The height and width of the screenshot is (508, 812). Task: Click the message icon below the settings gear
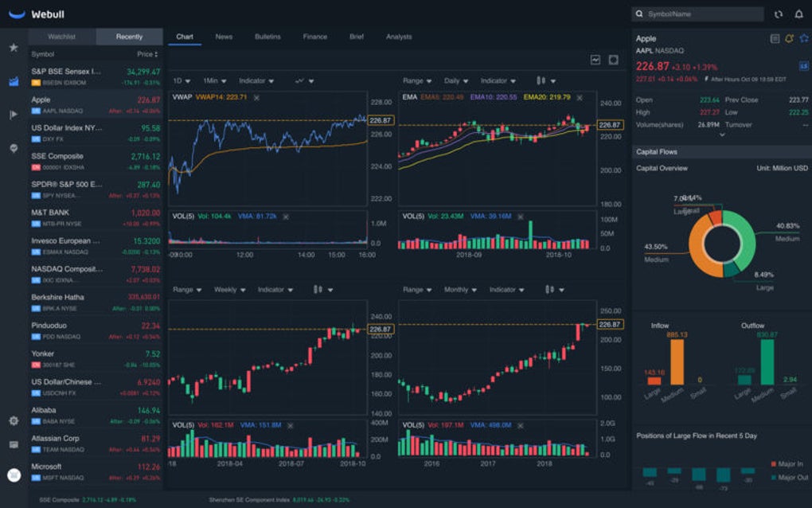point(14,445)
